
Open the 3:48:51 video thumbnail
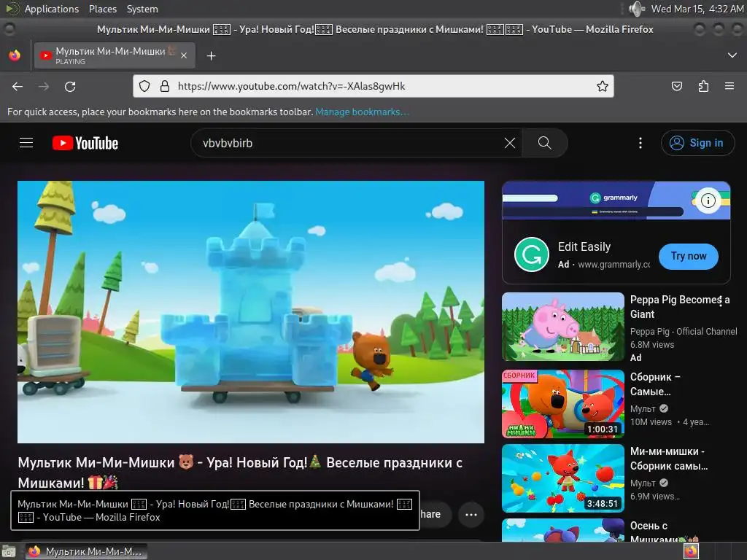pyautogui.click(x=562, y=478)
